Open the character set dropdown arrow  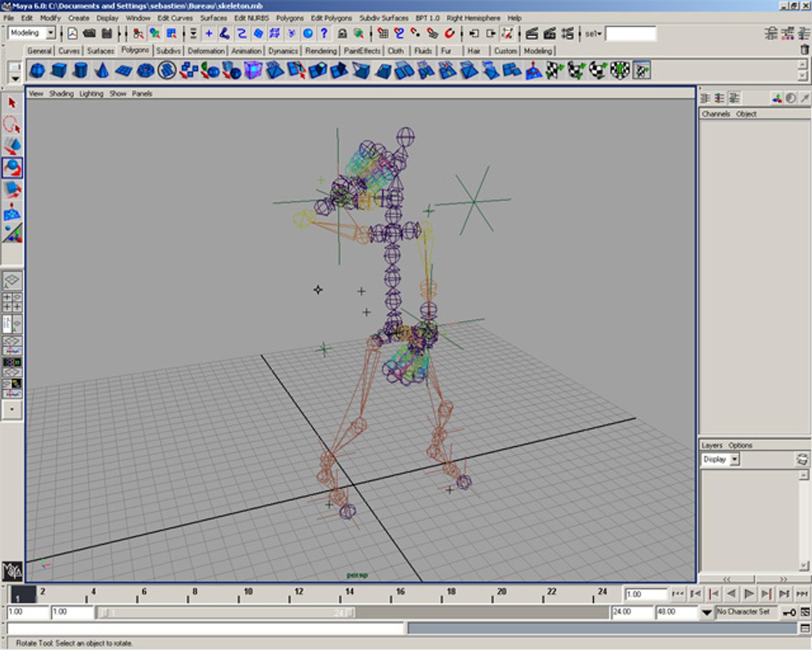[707, 613]
